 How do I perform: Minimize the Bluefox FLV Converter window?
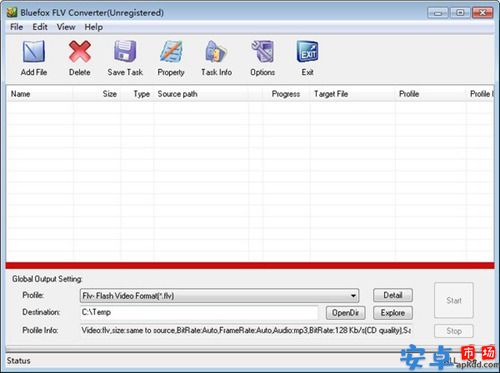438,13
